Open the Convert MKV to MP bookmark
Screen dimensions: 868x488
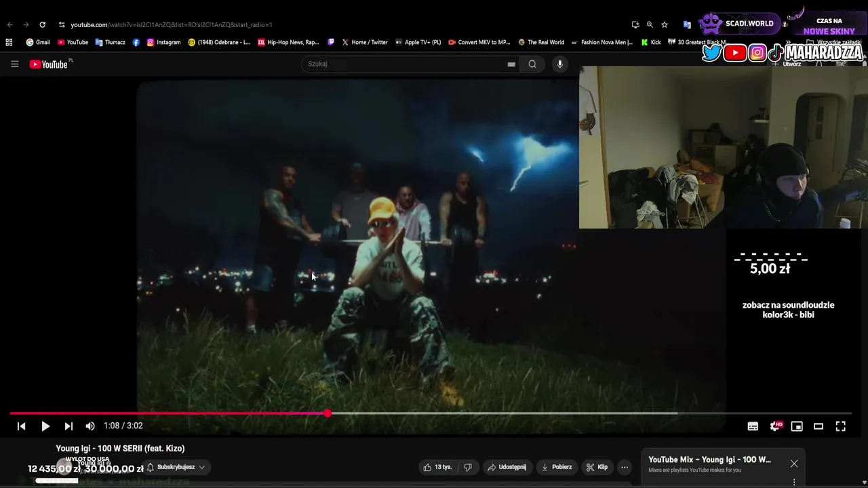(x=479, y=42)
